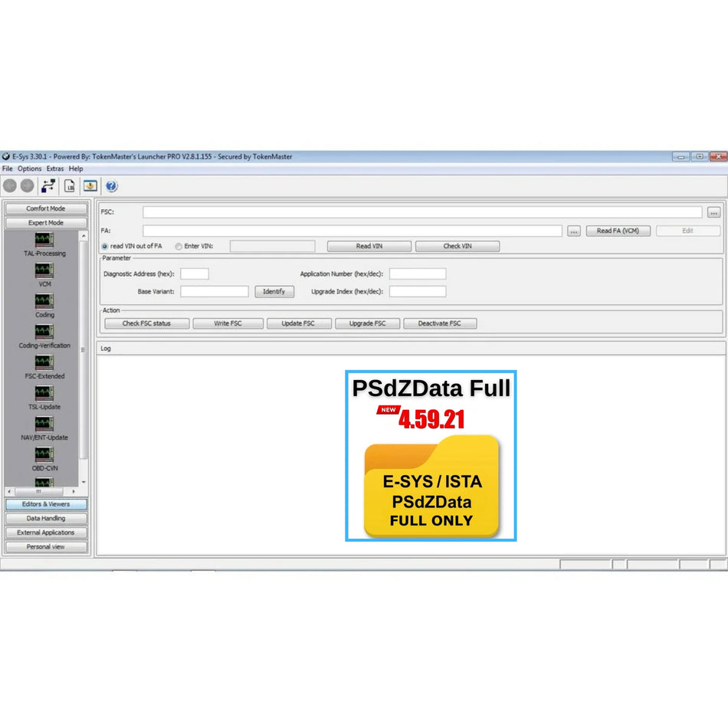Expand the Expert Mode section

pyautogui.click(x=46, y=223)
